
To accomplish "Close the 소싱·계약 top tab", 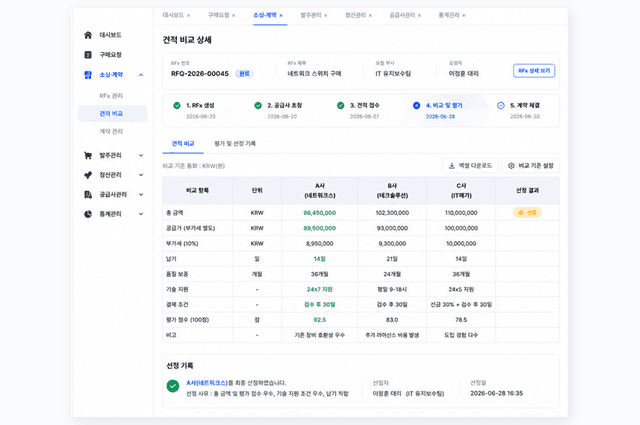I will pyautogui.click(x=281, y=16).
